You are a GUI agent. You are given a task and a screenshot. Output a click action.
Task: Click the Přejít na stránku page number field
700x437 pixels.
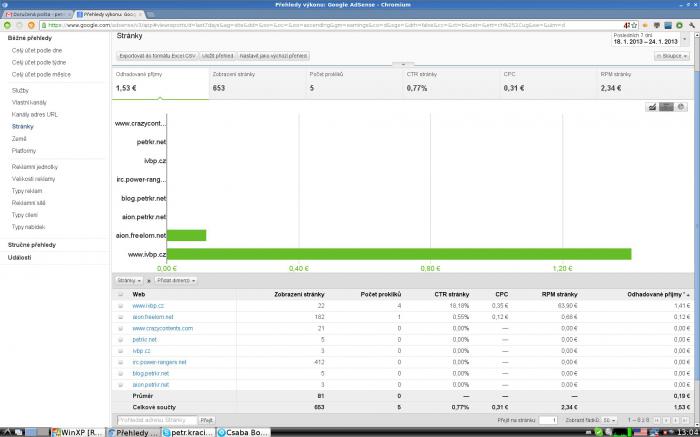point(548,420)
